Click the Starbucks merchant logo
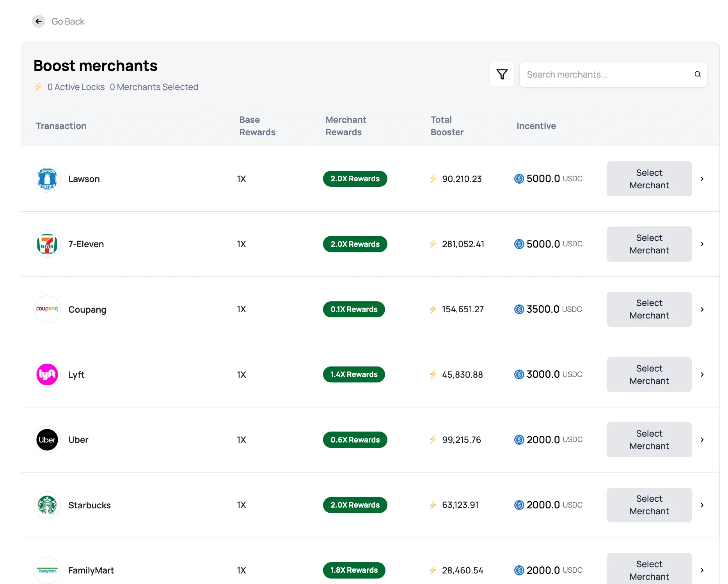Screen dimensions: 728x584 pyautogui.click(x=47, y=505)
